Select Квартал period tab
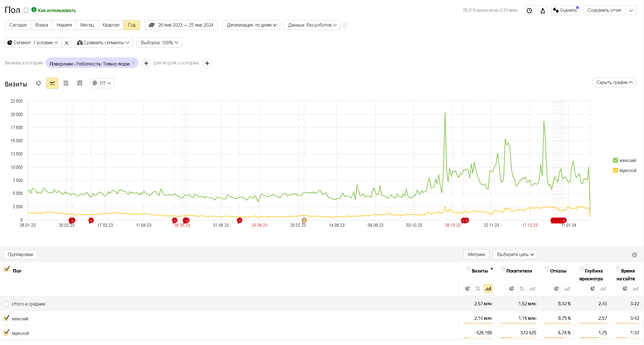 (111, 25)
